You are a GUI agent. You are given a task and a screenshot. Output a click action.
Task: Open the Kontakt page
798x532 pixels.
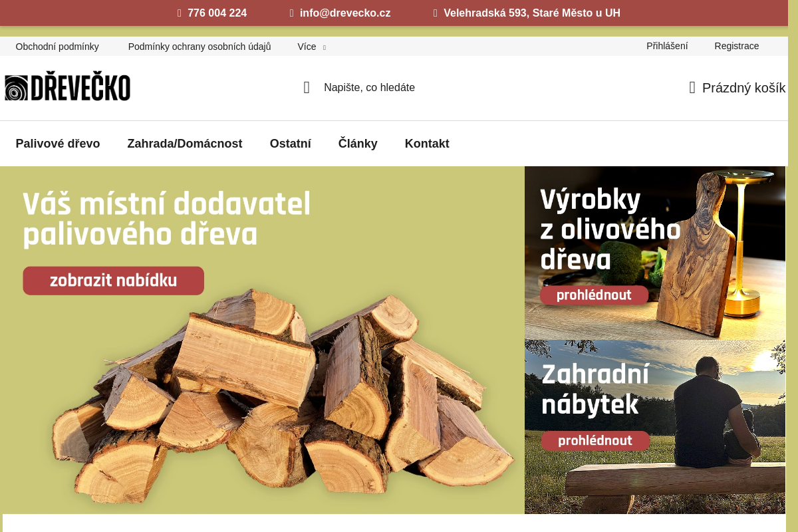427,144
